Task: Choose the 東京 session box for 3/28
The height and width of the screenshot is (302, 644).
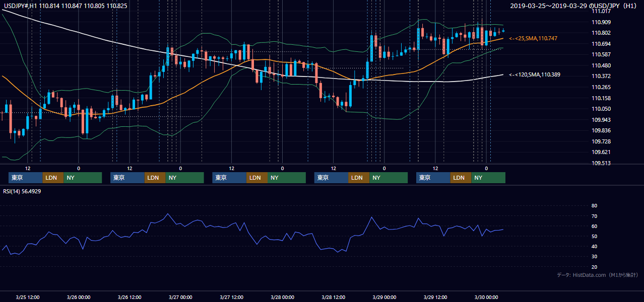Action: pos(331,178)
